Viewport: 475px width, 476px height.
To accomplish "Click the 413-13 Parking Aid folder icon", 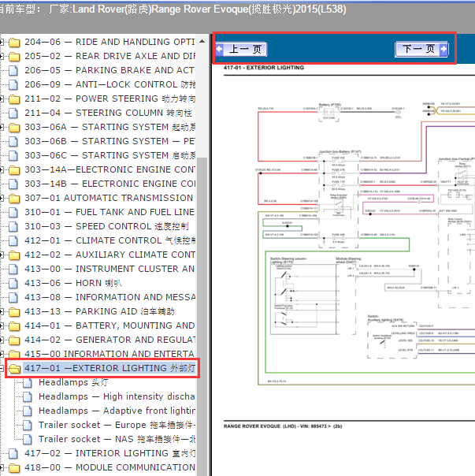I will 14,312.
